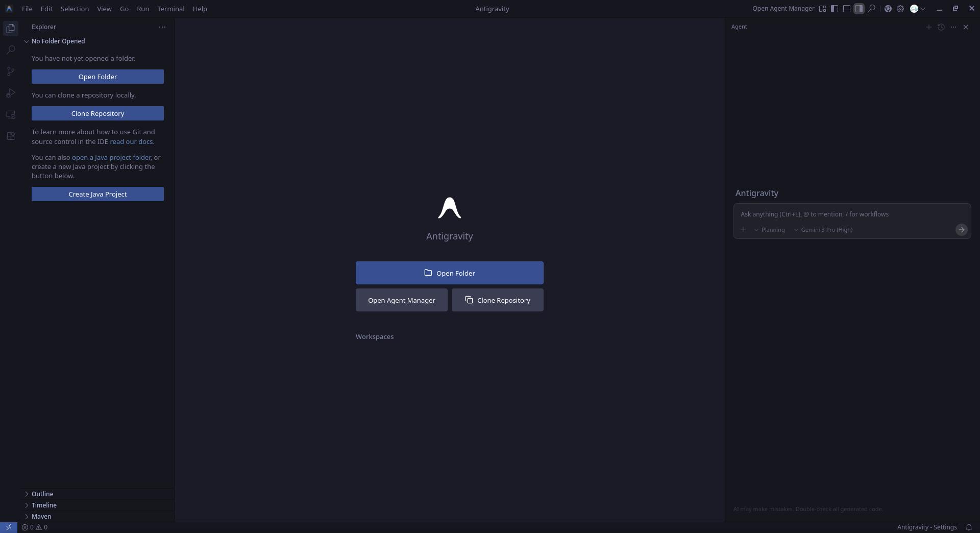Open the Gemini 3 Pro model selector

[x=826, y=230]
